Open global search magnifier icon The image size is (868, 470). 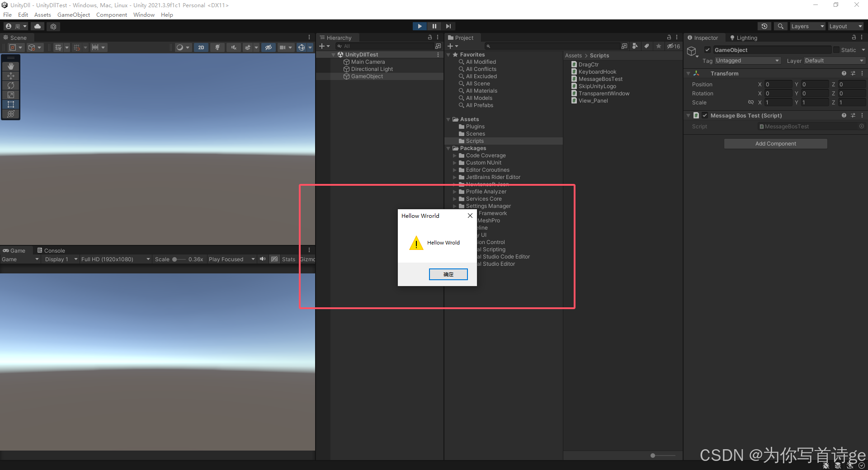(780, 26)
